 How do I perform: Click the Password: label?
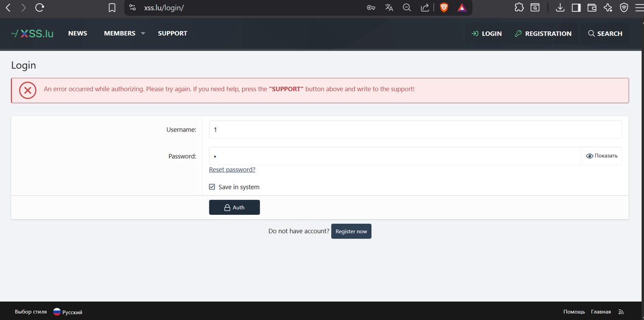click(x=182, y=156)
